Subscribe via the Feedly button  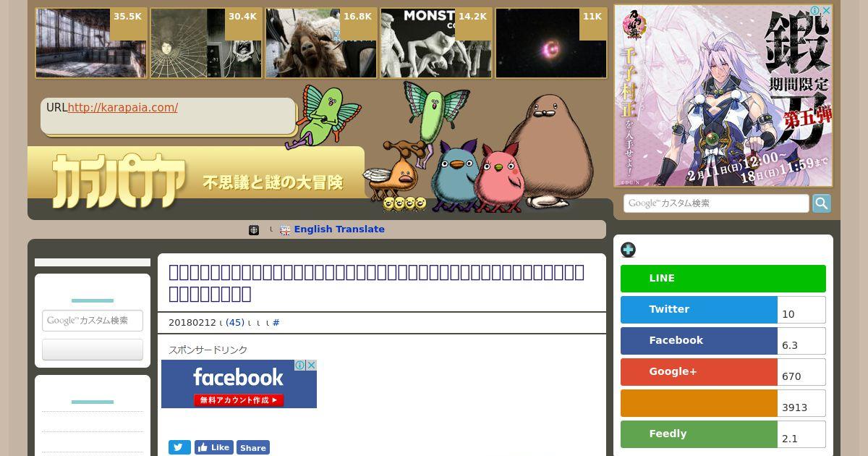pyautogui.click(x=699, y=434)
